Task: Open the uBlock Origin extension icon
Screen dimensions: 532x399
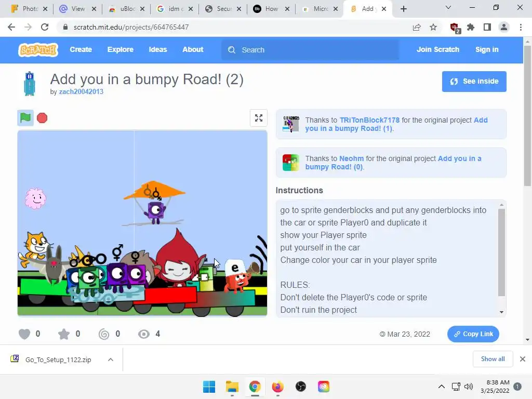Action: tap(454, 28)
